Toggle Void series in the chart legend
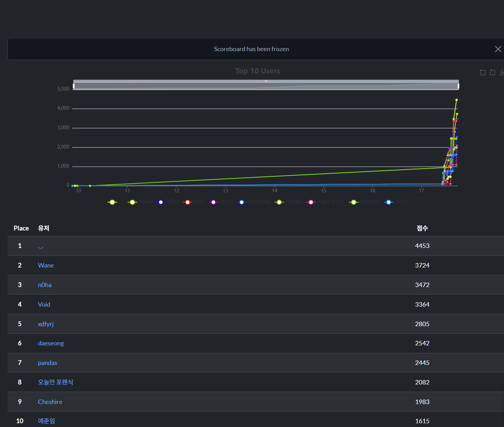504x427 pixels. (194, 202)
